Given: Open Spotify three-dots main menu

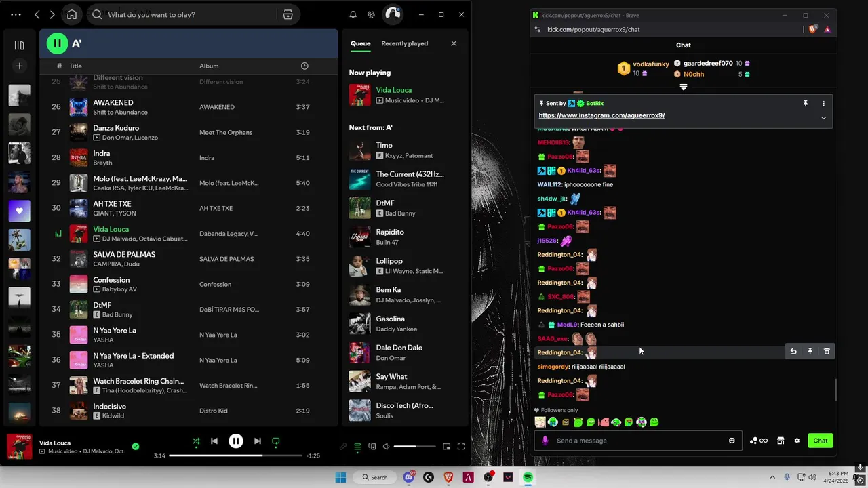Looking at the screenshot, I should (16, 14).
